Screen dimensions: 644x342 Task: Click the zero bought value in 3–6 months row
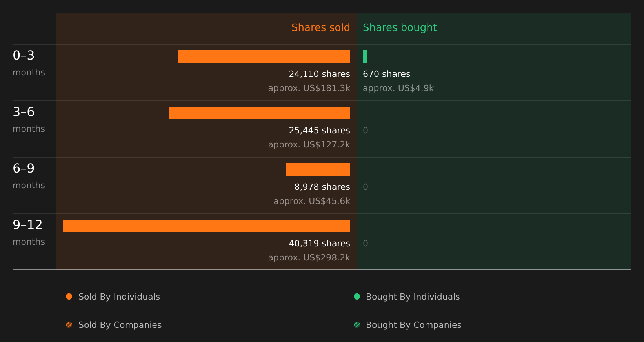[366, 130]
